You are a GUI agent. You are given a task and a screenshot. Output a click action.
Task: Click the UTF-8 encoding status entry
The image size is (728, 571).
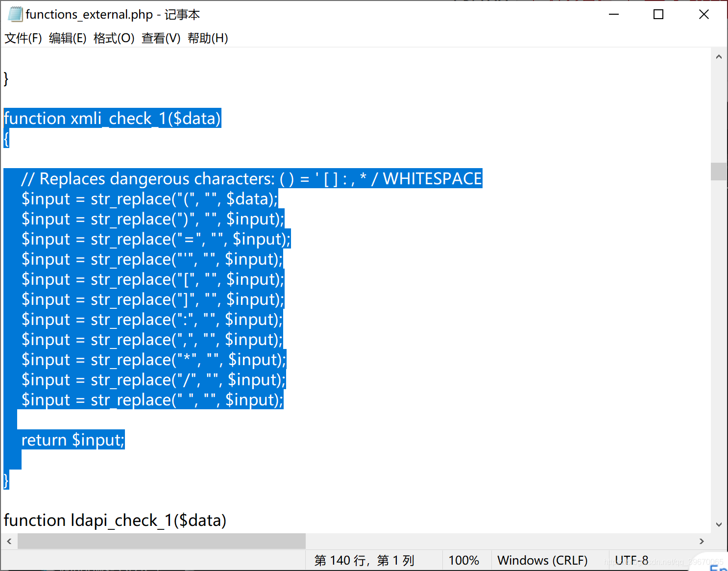tap(631, 560)
